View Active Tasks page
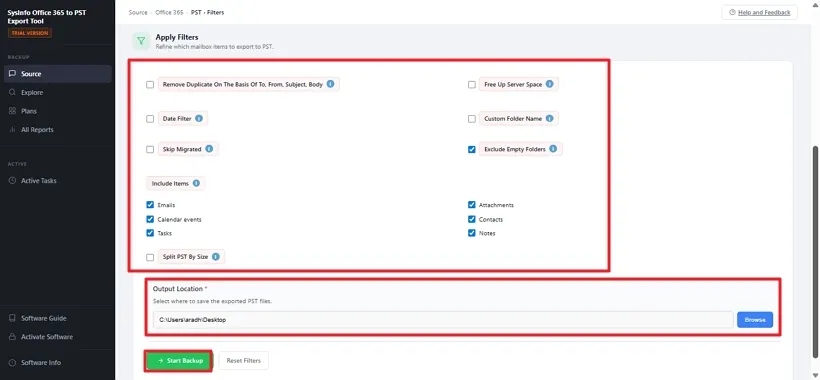820x380 pixels. (x=58, y=180)
